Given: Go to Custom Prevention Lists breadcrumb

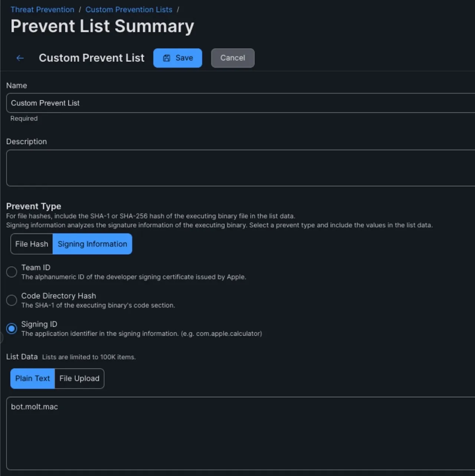Looking at the screenshot, I should click(x=129, y=10).
